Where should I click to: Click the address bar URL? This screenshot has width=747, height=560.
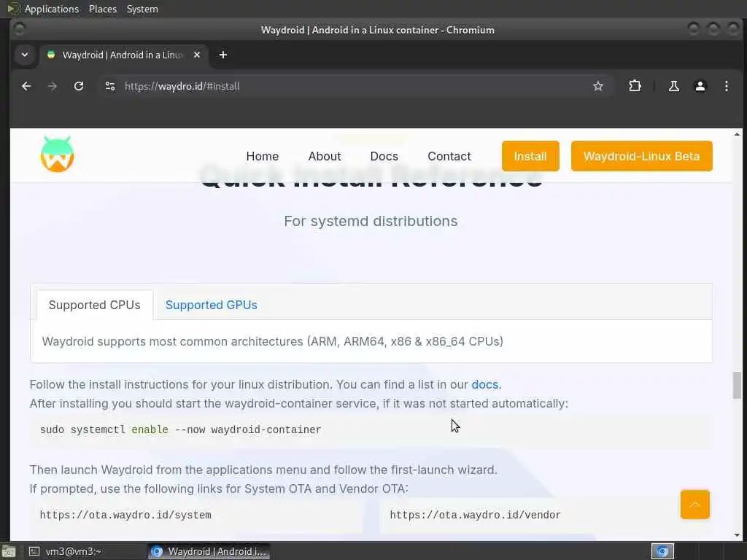pos(182,86)
